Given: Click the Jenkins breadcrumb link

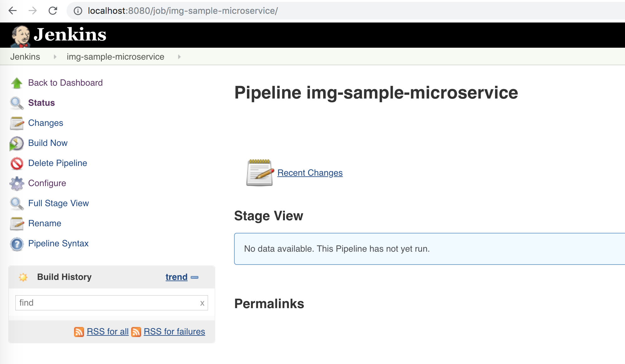Looking at the screenshot, I should point(25,57).
